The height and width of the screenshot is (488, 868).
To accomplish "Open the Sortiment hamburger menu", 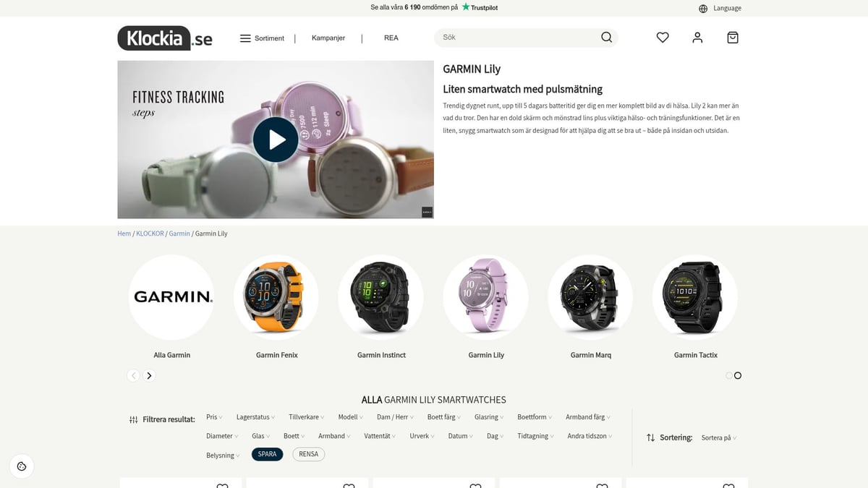I will click(x=262, y=38).
